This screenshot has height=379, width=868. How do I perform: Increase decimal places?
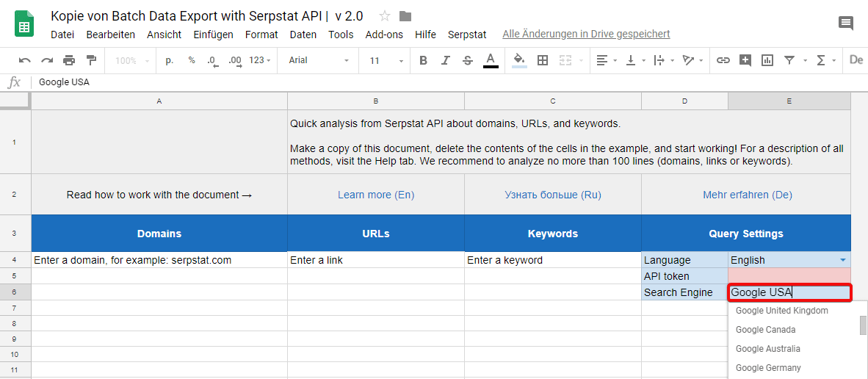[x=235, y=61]
